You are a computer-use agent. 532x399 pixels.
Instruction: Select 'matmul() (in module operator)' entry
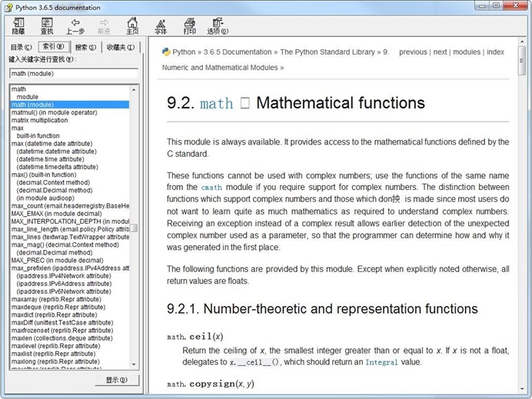tap(55, 112)
